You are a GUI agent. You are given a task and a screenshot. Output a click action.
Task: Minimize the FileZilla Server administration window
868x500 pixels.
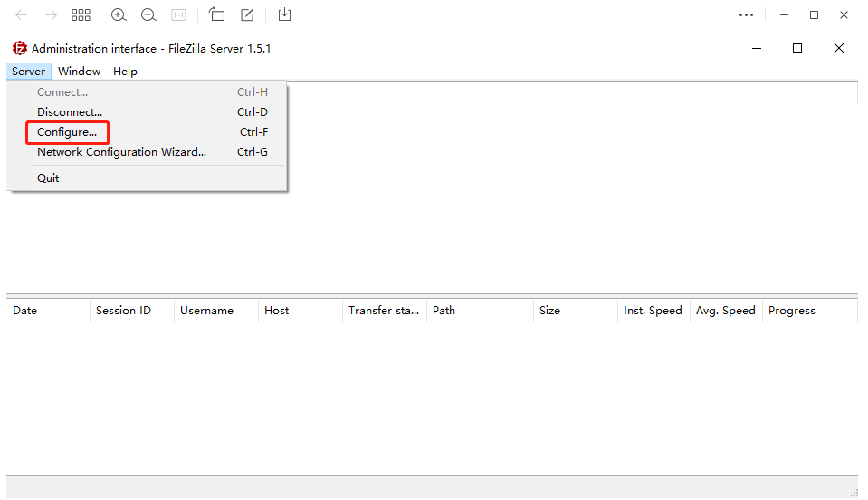click(x=757, y=49)
